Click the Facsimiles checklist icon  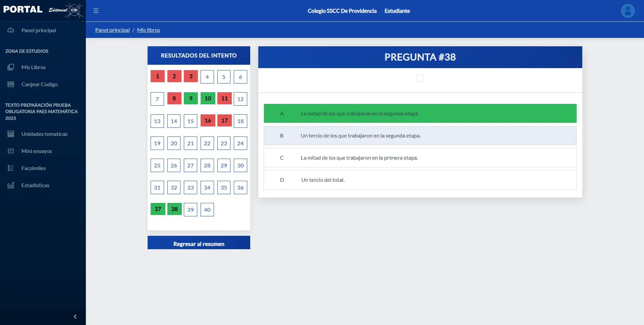click(11, 168)
